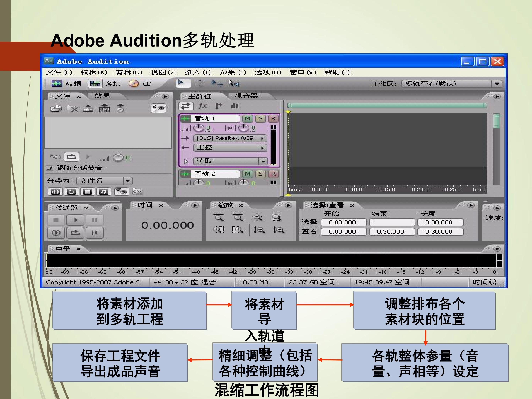Expand 音轨 1 automation lanes triangle
The width and height of the screenshot is (532, 399).
[186, 161]
